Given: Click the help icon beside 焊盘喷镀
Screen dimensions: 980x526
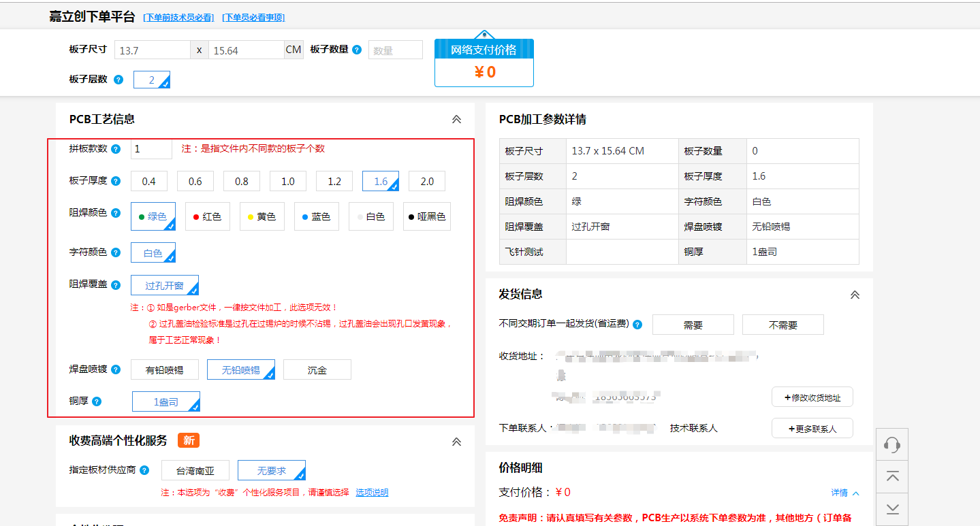Looking at the screenshot, I should (x=116, y=369).
